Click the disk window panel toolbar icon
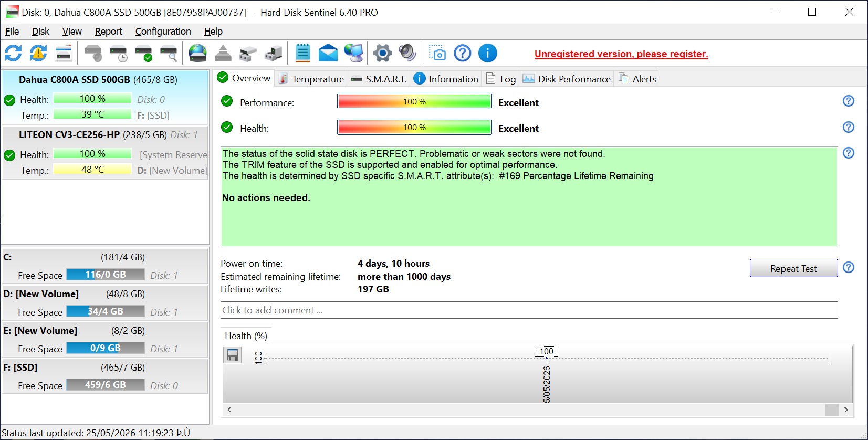This screenshot has height=440, width=868. [x=64, y=53]
